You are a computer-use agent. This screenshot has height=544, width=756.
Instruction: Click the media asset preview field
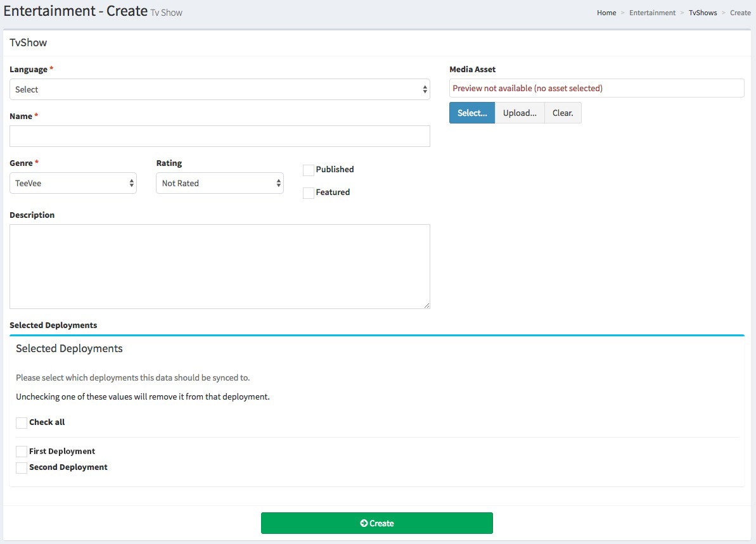(x=596, y=88)
